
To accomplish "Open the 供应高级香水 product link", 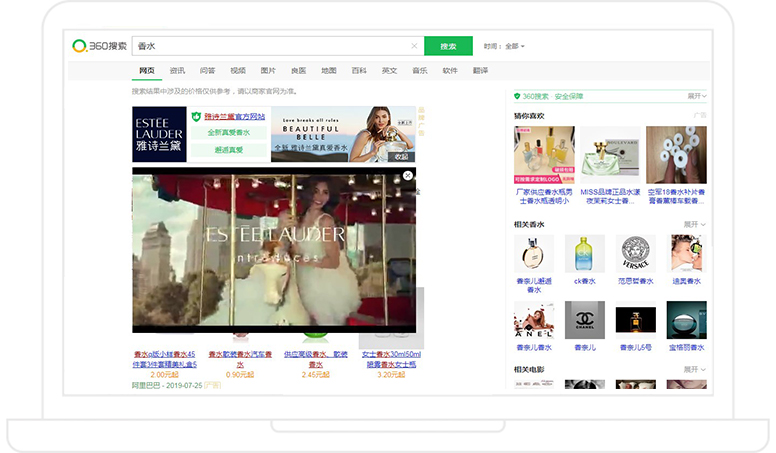I will point(316,359).
